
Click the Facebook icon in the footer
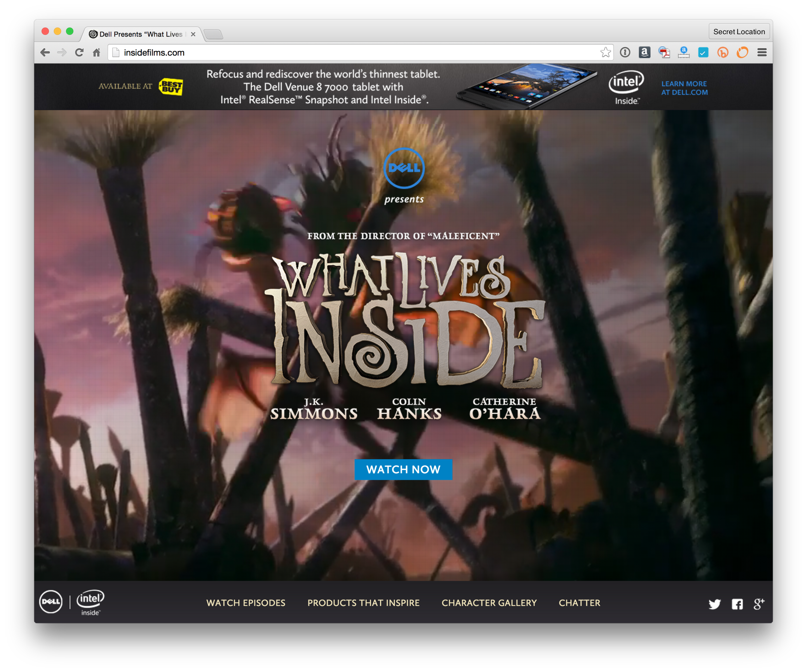click(737, 604)
